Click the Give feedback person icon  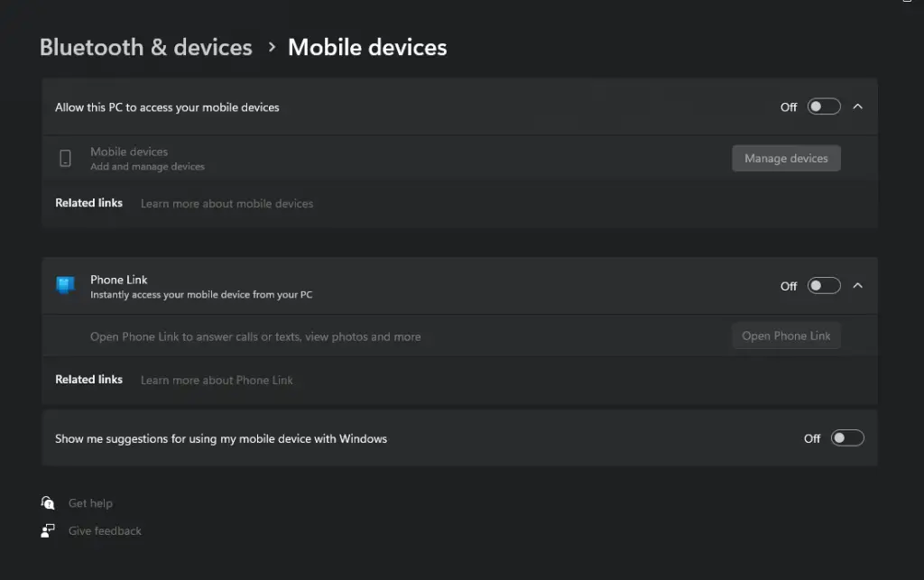48,531
